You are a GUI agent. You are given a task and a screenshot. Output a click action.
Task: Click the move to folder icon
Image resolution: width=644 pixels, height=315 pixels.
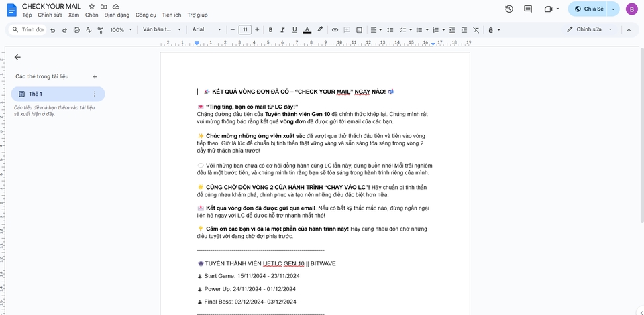pos(103,7)
